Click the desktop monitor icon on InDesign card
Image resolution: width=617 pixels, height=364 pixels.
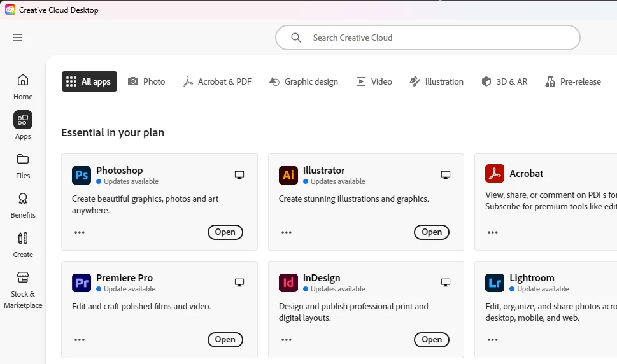(446, 283)
